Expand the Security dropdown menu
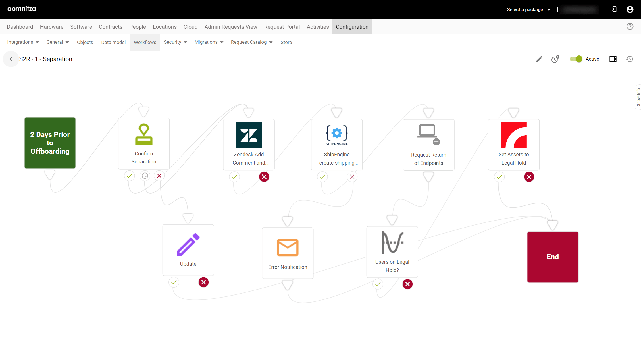 [175, 42]
